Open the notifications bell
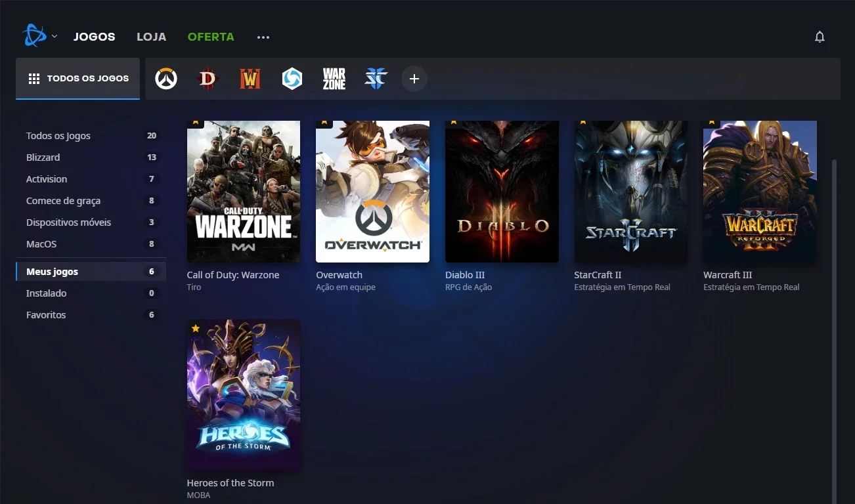This screenshot has width=855, height=504. (x=820, y=37)
